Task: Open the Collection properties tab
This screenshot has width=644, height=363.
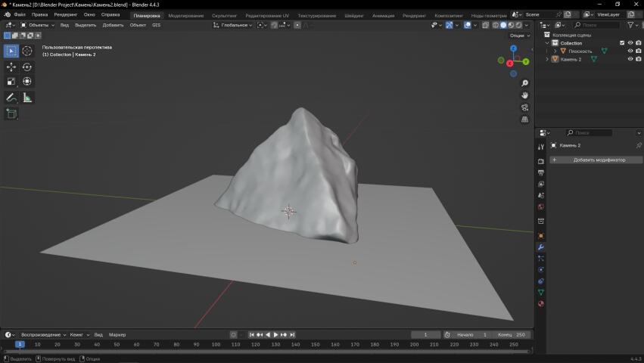Action: [541, 222]
